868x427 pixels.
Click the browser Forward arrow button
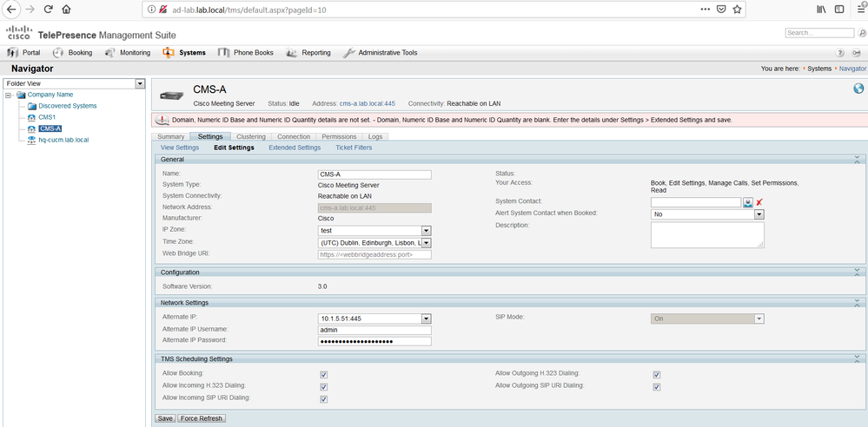tap(30, 10)
